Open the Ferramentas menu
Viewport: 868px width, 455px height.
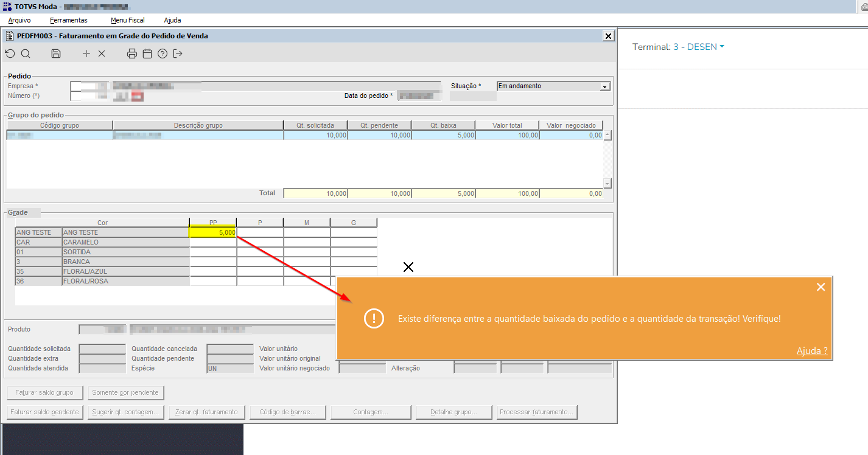pos(69,20)
